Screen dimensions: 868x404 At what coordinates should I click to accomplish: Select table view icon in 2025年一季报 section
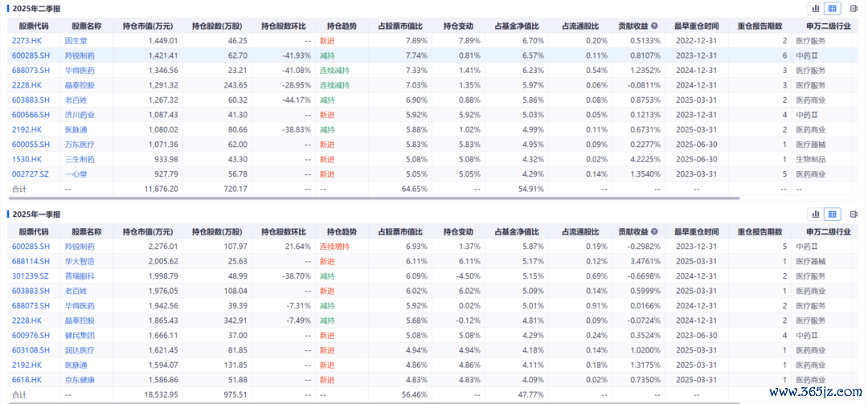click(x=833, y=214)
